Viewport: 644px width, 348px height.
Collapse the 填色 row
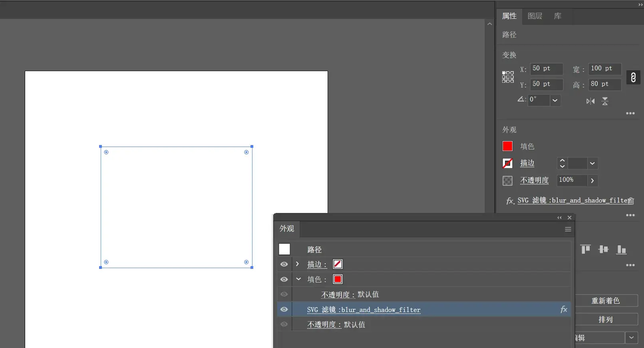point(298,279)
